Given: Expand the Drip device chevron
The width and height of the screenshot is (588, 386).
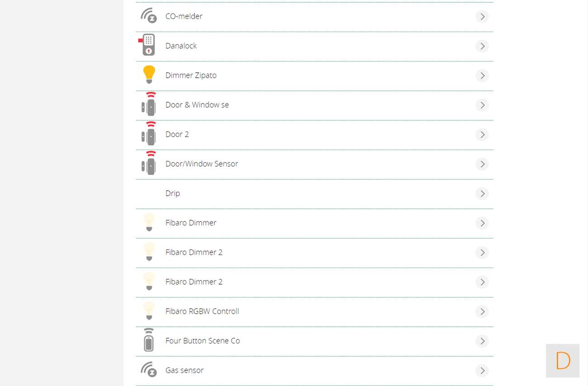Looking at the screenshot, I should click(482, 193).
